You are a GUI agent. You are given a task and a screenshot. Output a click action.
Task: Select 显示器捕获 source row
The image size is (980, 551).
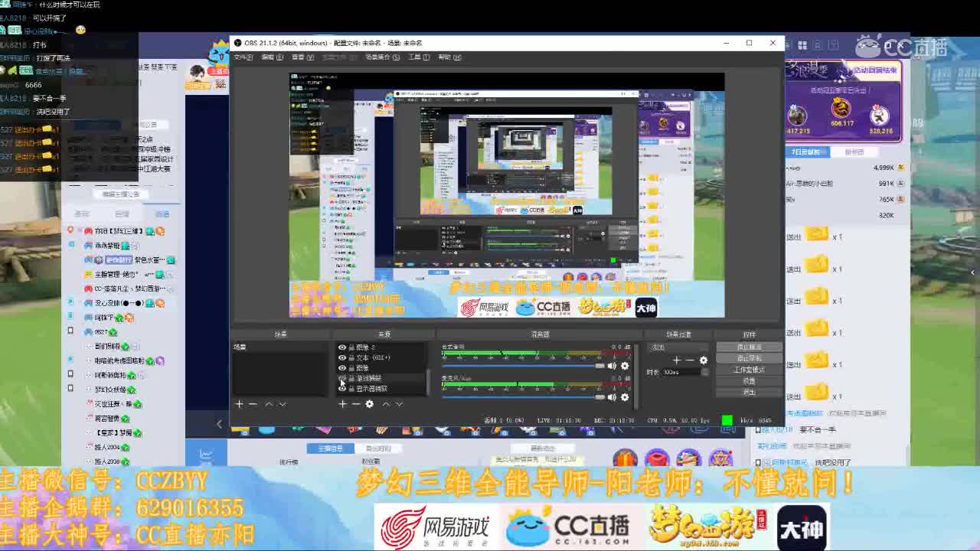[x=381, y=389]
